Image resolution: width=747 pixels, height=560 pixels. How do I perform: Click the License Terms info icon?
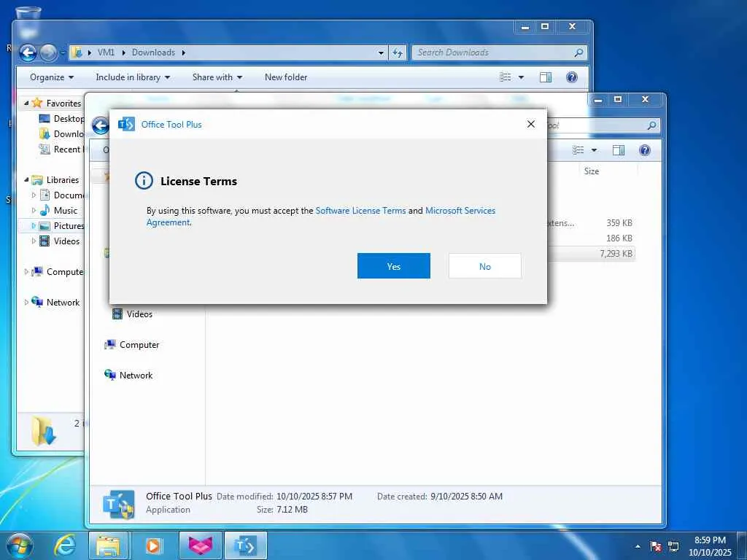click(144, 181)
